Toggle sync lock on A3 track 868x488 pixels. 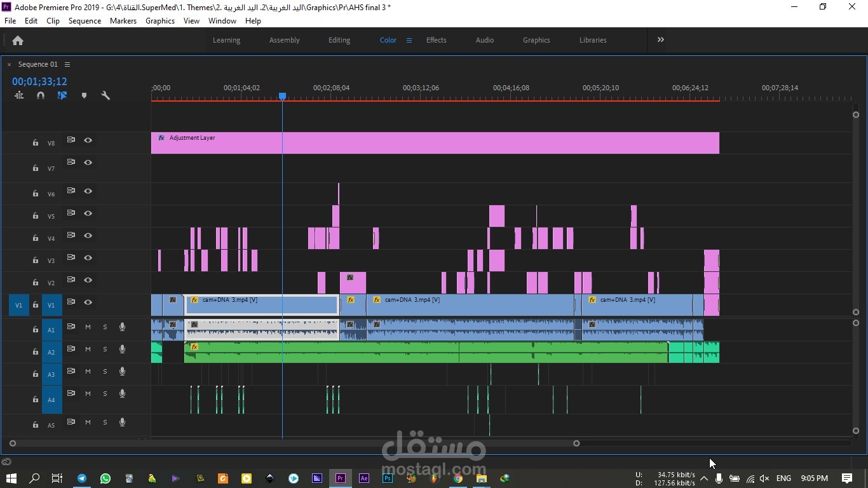tap(71, 372)
